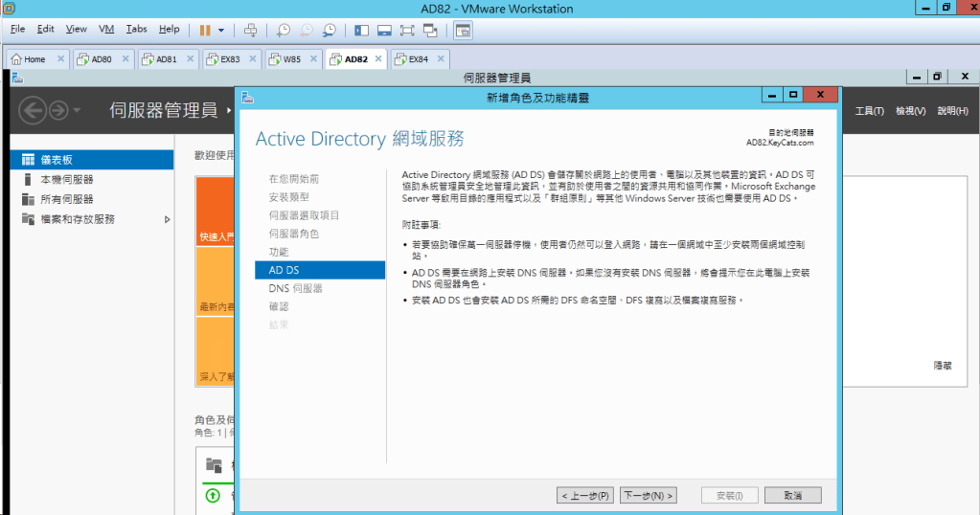Click the 取消 cancel button
980x515 pixels.
click(x=792, y=496)
